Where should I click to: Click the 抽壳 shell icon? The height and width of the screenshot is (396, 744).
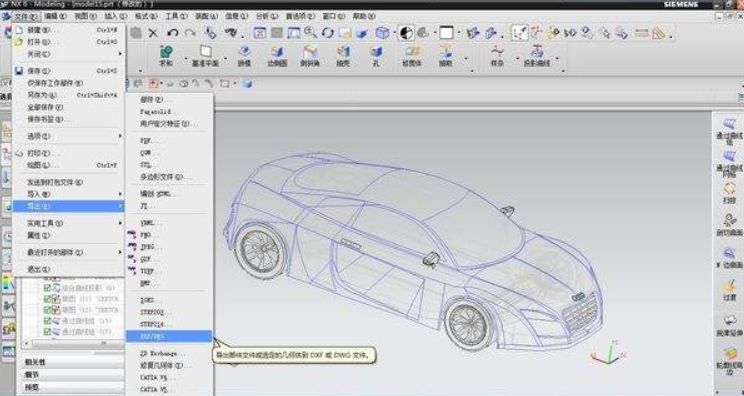click(343, 55)
